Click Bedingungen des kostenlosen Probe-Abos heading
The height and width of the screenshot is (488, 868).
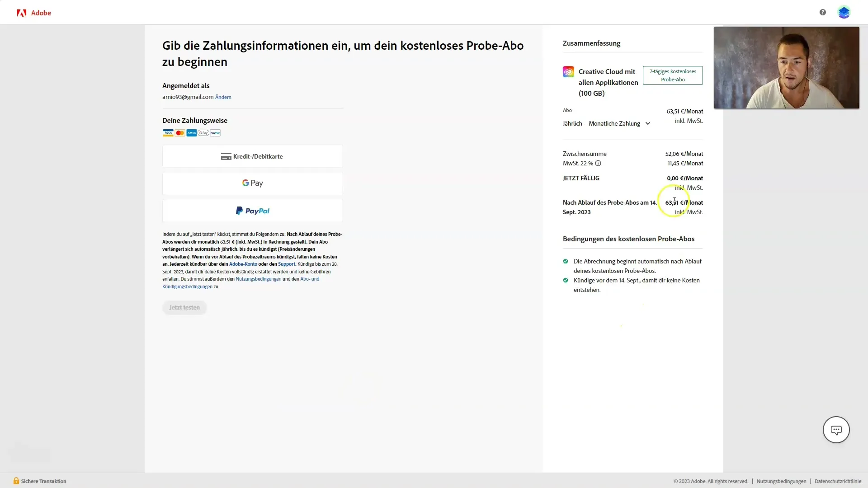628,239
